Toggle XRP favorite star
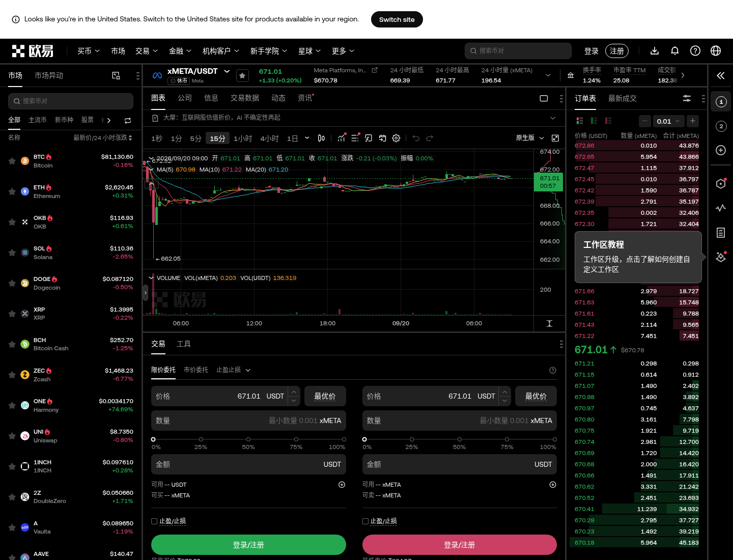Screen dimensions: 733x560 click(x=12, y=314)
